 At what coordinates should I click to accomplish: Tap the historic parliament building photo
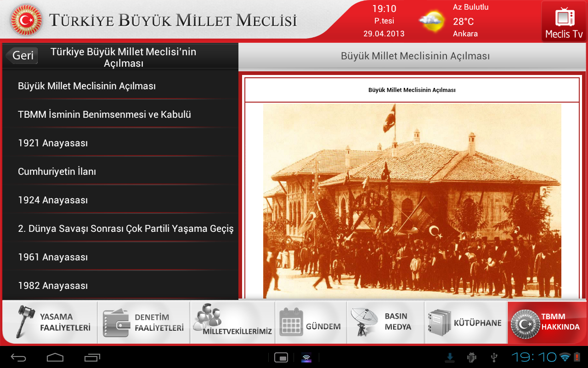coord(412,201)
